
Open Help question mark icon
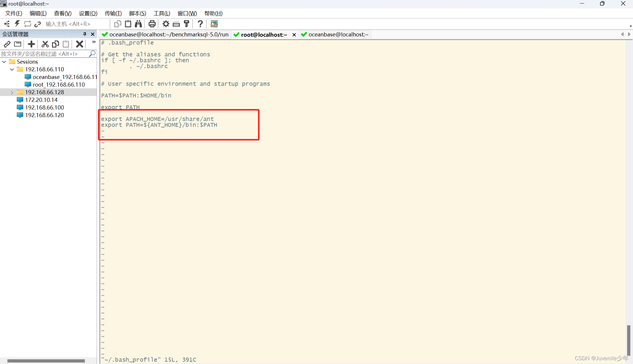coord(200,24)
